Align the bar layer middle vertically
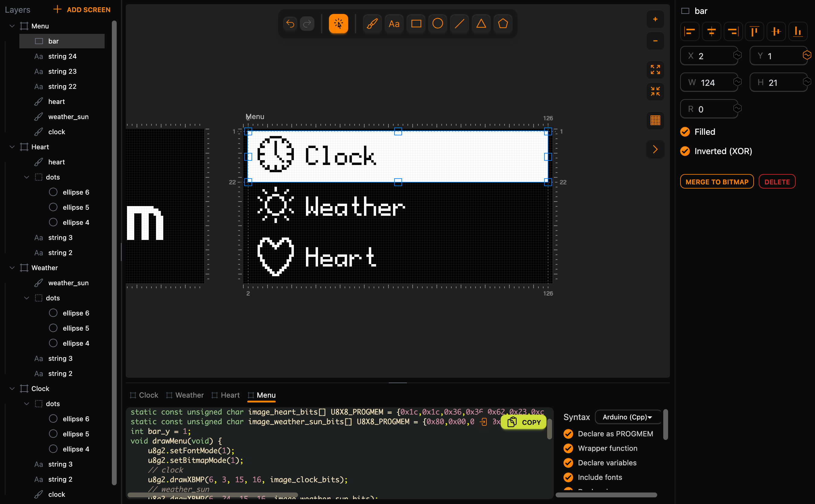The height and width of the screenshot is (504, 815). click(x=776, y=32)
